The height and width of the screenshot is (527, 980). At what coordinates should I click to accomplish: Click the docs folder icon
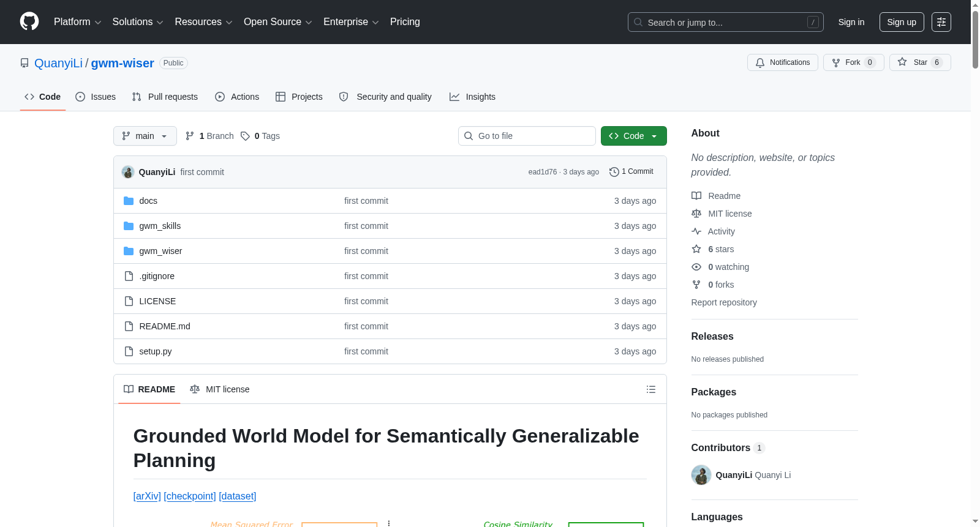129,201
